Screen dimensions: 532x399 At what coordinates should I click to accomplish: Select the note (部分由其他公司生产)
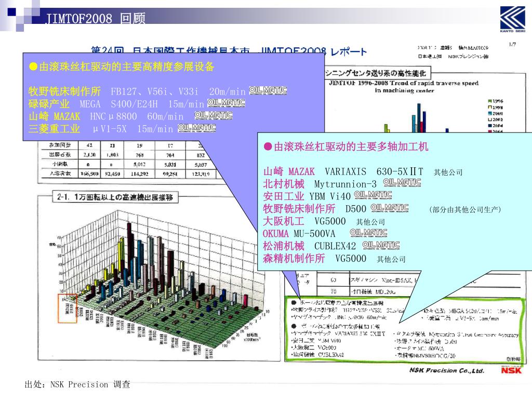coord(465,210)
